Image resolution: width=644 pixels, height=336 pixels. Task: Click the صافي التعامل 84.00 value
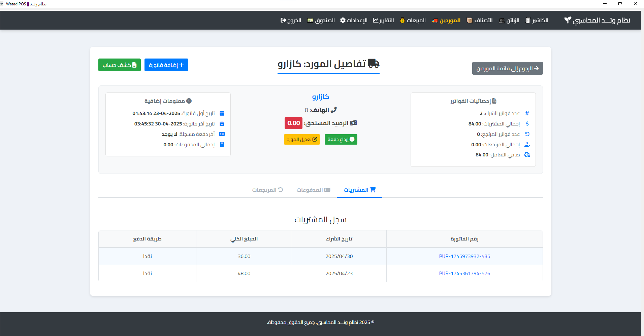coord(482,155)
